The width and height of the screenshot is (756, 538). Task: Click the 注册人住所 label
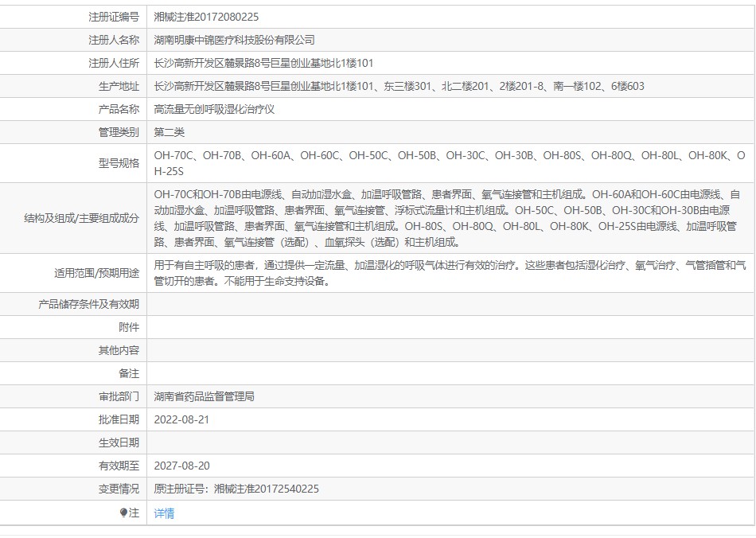(114, 63)
